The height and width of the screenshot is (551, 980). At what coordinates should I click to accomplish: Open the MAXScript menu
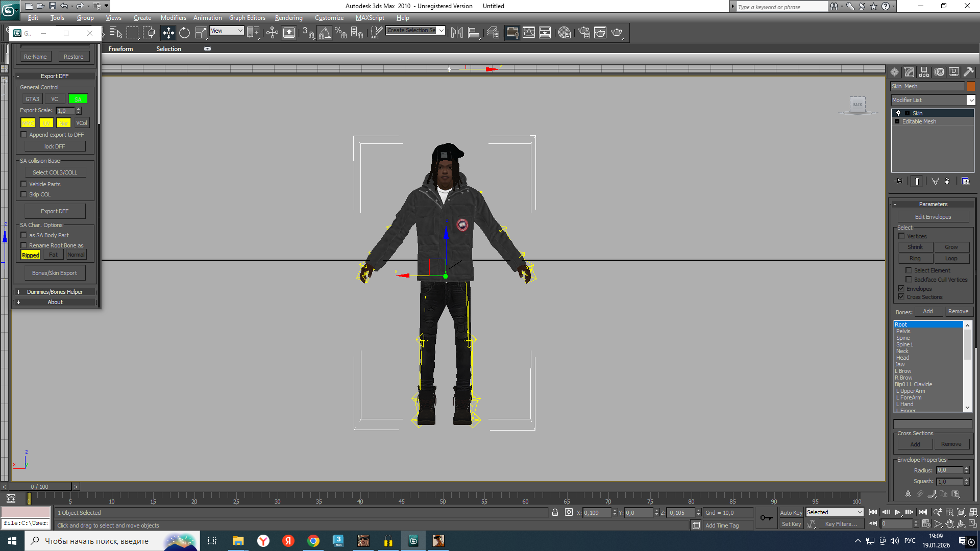(x=370, y=18)
